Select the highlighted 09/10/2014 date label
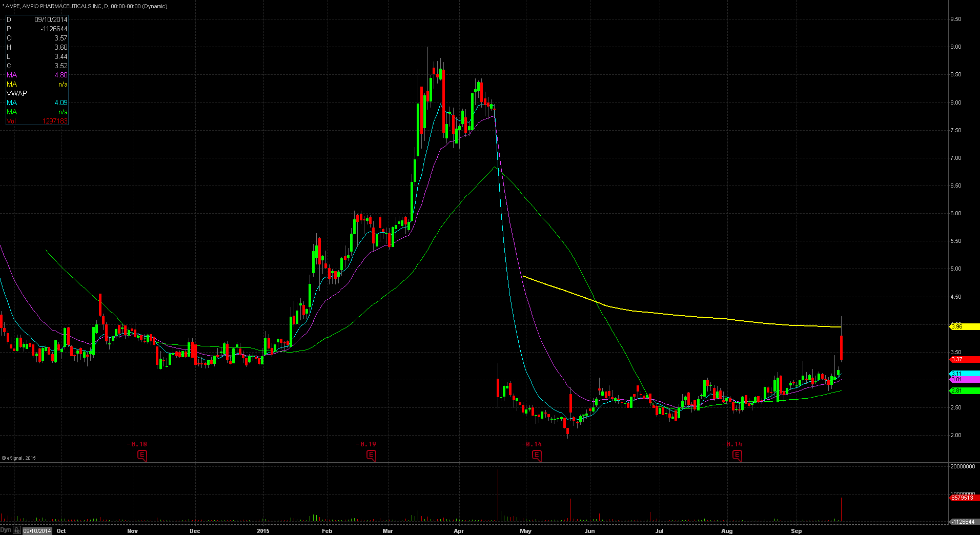 pos(37,531)
